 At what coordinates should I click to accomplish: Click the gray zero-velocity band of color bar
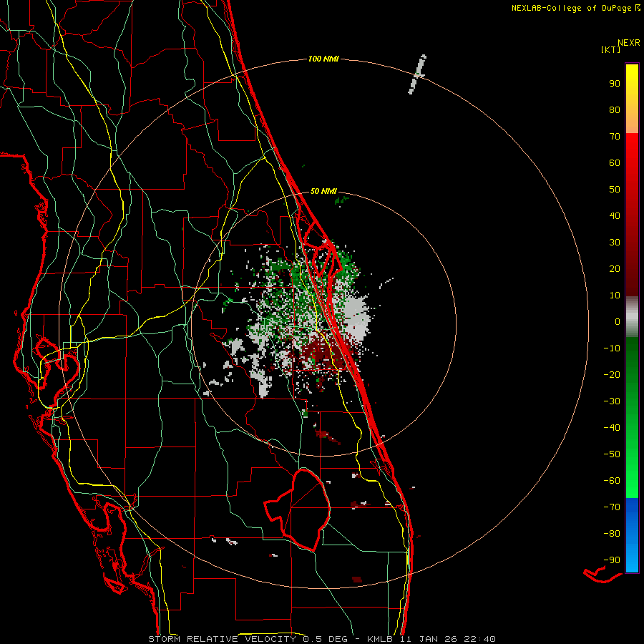[632, 317]
